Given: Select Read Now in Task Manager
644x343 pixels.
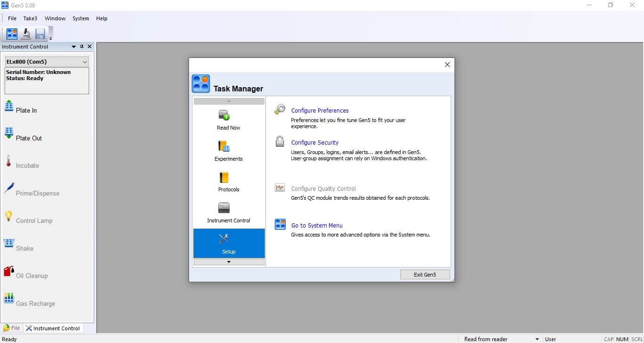Looking at the screenshot, I should click(x=229, y=120).
